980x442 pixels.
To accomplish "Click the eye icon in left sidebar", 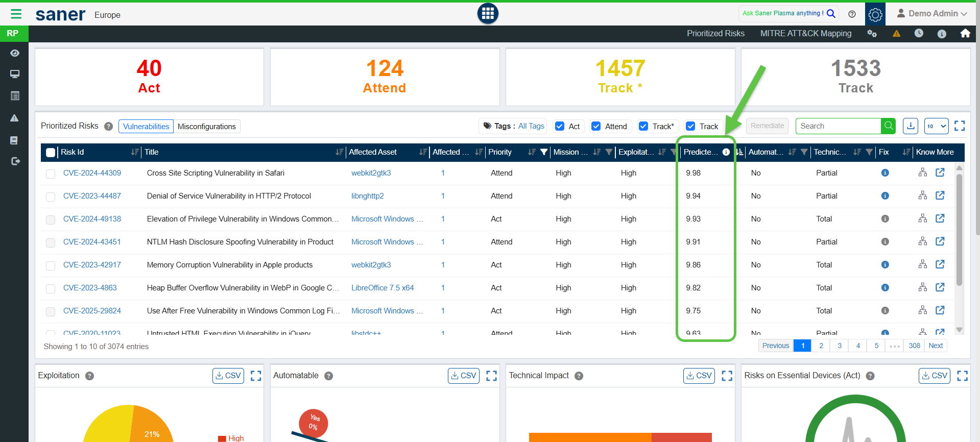I will pos(15,53).
